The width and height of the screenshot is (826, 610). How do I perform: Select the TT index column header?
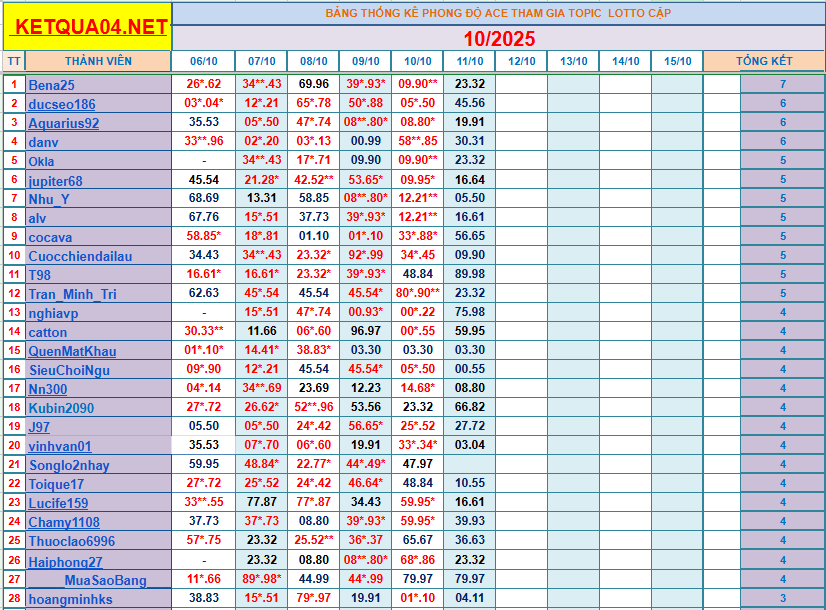click(13, 61)
